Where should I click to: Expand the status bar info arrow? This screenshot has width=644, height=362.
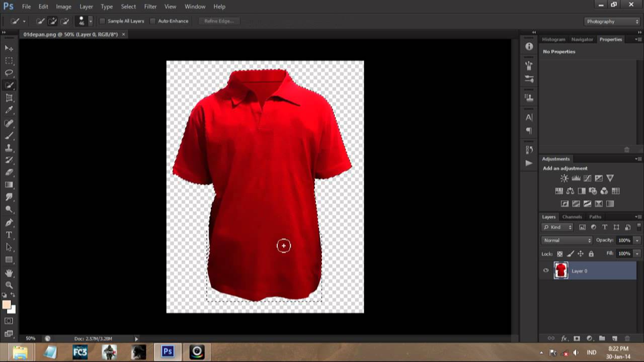[136, 339]
